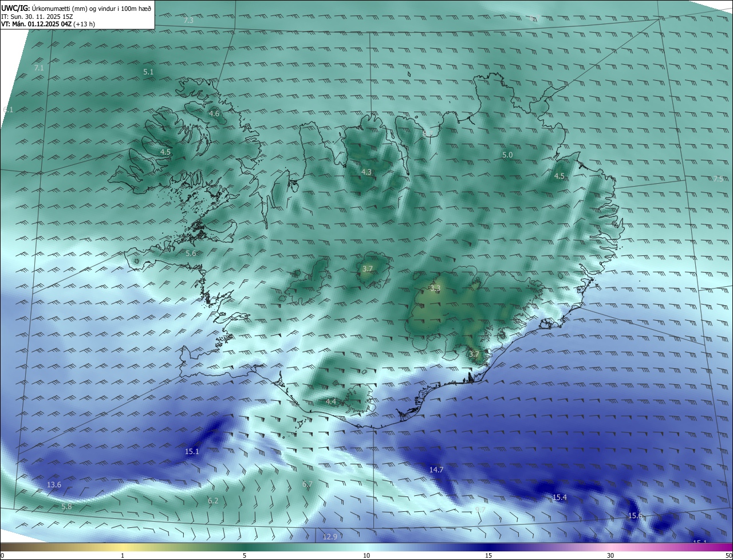Click the 3.7 value near the southeast coast
This screenshot has height=560, width=733.
coord(474,354)
